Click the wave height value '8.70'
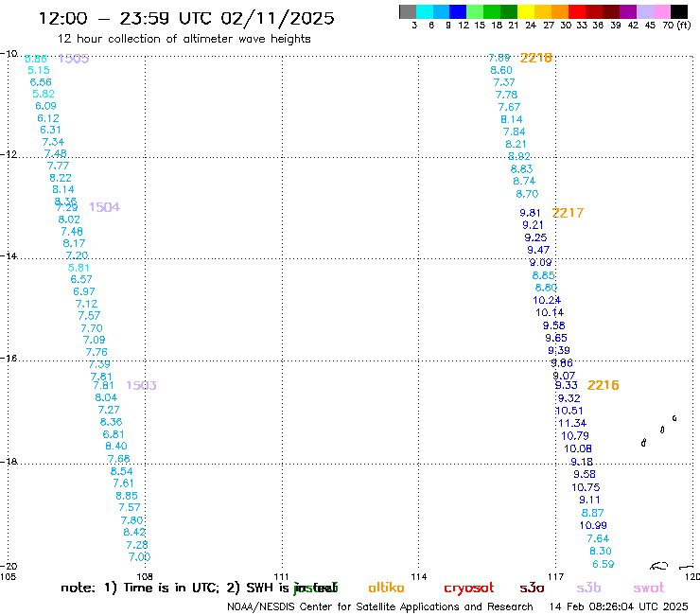This screenshot has height=615, width=700. pos(527,194)
